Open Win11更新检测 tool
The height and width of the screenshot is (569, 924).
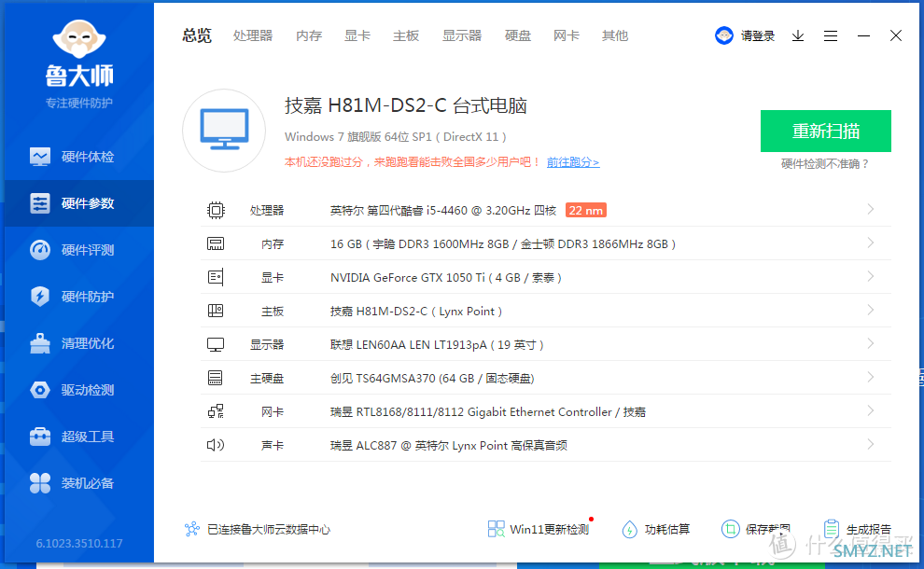click(539, 529)
